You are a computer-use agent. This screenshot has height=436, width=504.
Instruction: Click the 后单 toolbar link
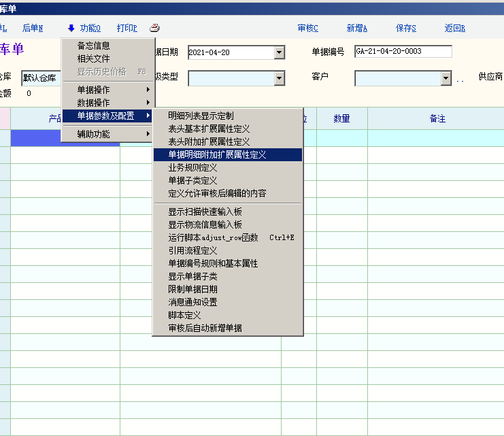click(32, 29)
